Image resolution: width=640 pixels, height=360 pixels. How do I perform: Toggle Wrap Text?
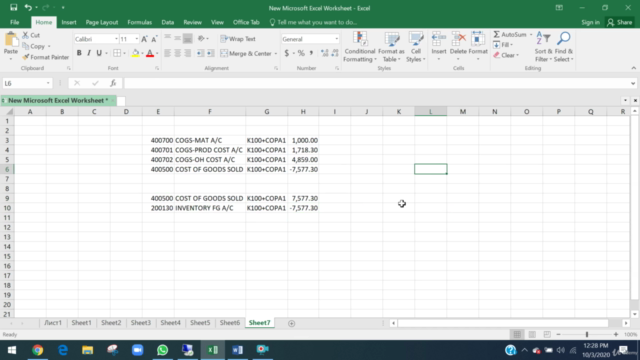coord(238,39)
